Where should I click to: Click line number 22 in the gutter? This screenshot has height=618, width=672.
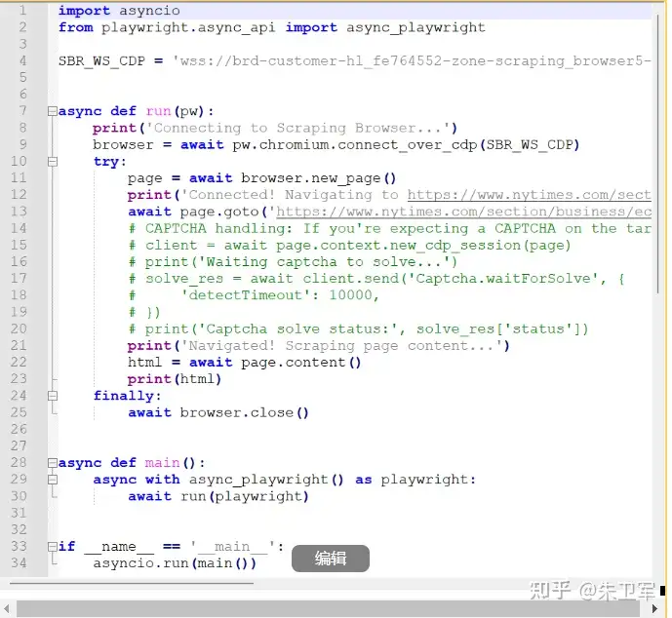pos(19,363)
